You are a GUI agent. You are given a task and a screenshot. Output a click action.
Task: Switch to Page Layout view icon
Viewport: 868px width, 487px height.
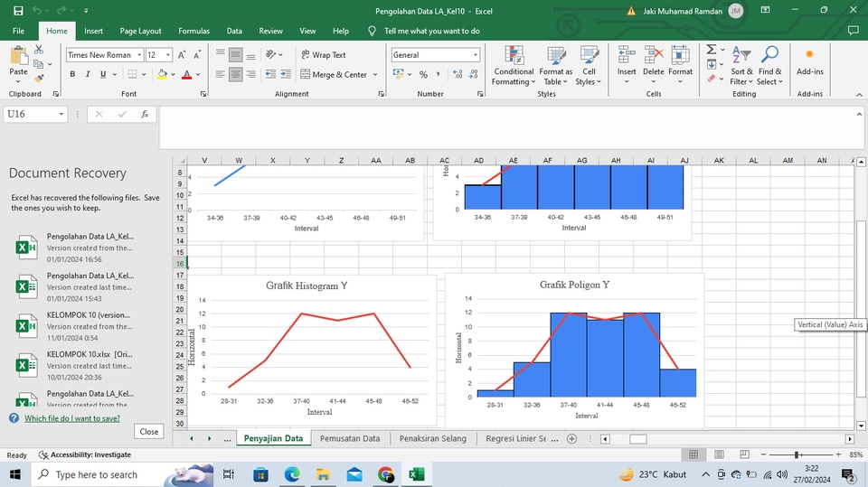[x=719, y=454]
